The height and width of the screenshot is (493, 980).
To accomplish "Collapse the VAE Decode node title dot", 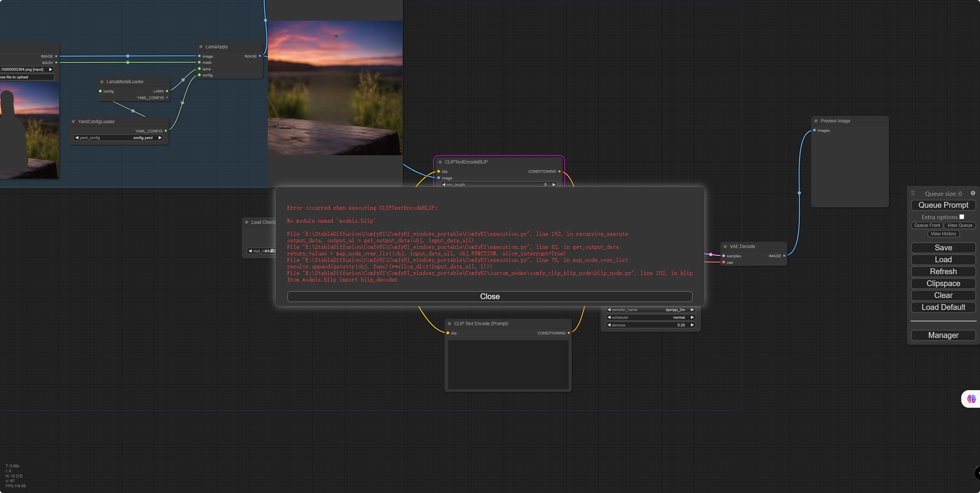I will (725, 246).
